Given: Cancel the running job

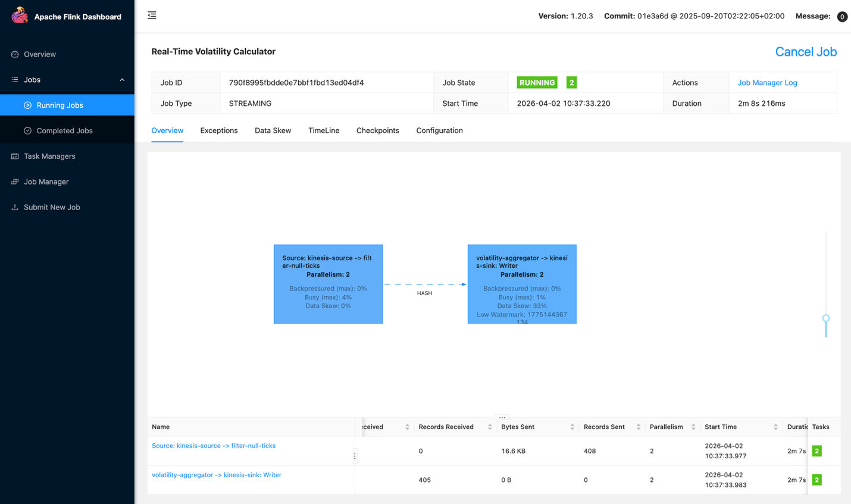Looking at the screenshot, I should 806,52.
